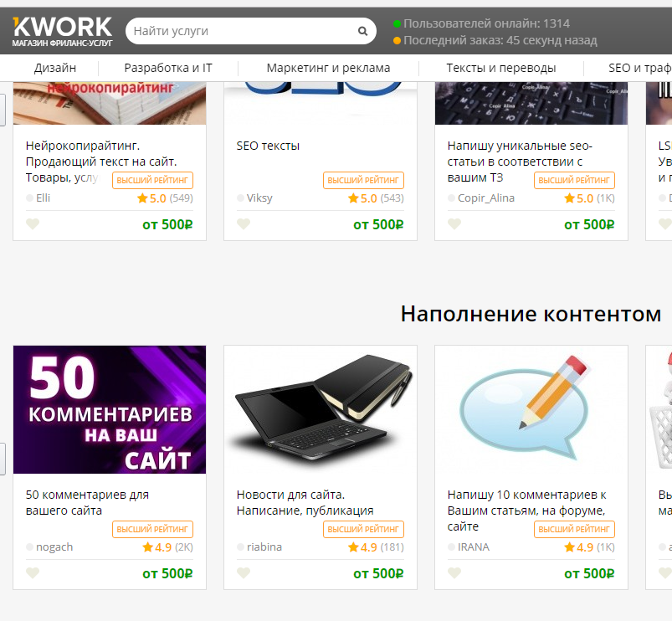
Task: Favorite the Нейрокопирайтинг kwork with heart icon
Action: pyautogui.click(x=33, y=223)
